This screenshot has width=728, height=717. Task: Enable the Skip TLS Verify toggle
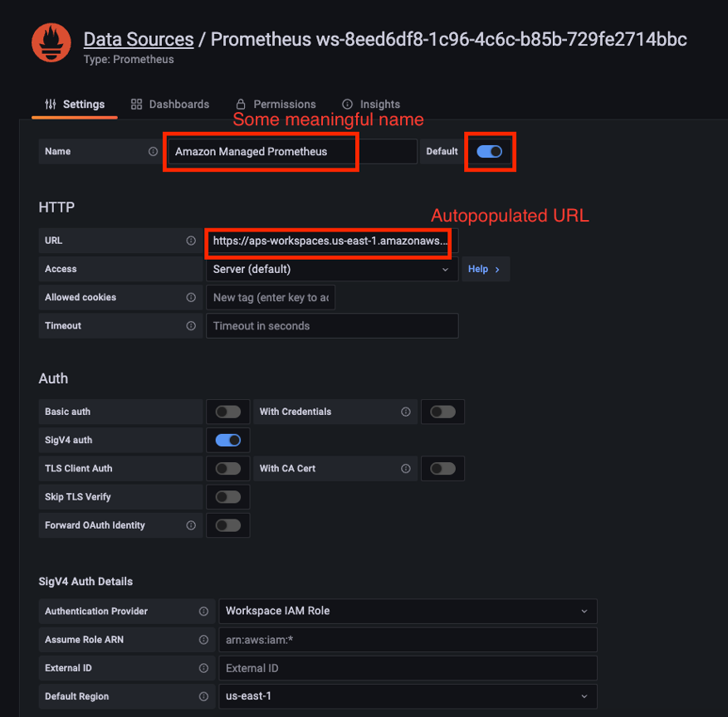pyautogui.click(x=227, y=496)
